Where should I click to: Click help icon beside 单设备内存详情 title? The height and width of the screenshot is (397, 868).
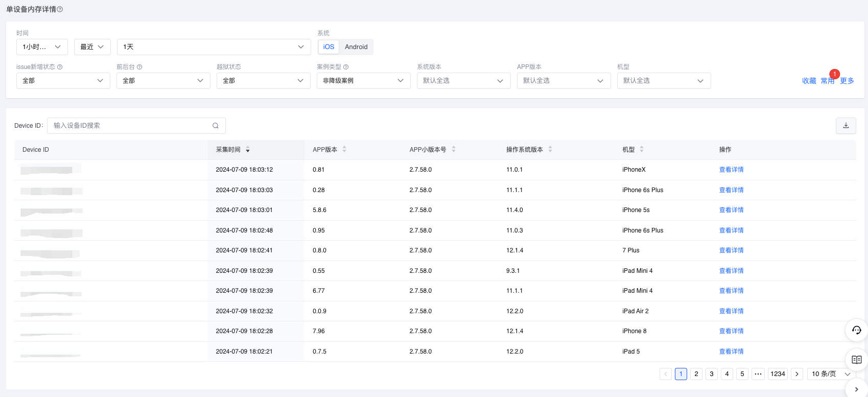point(60,9)
